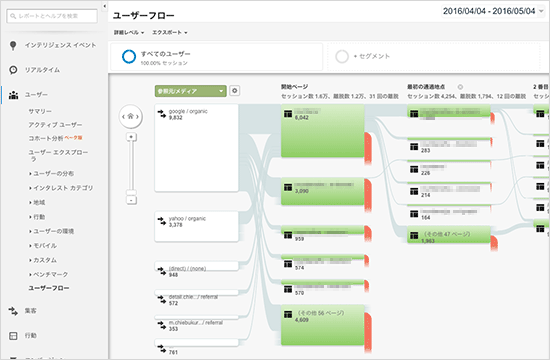
Task: Add a segment with + Segment
Action: coord(434,56)
